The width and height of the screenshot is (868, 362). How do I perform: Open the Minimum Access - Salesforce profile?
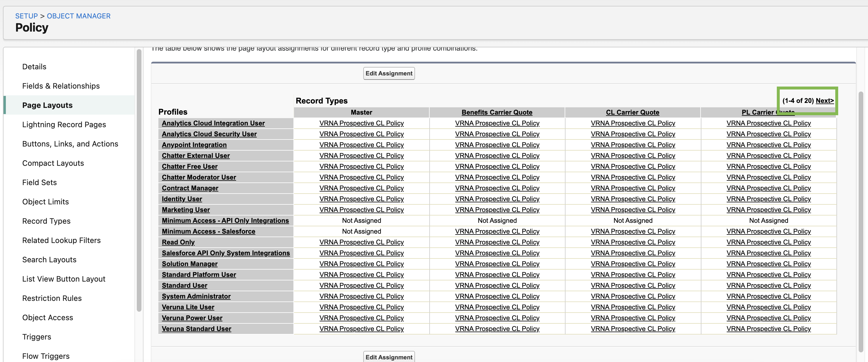tap(208, 231)
